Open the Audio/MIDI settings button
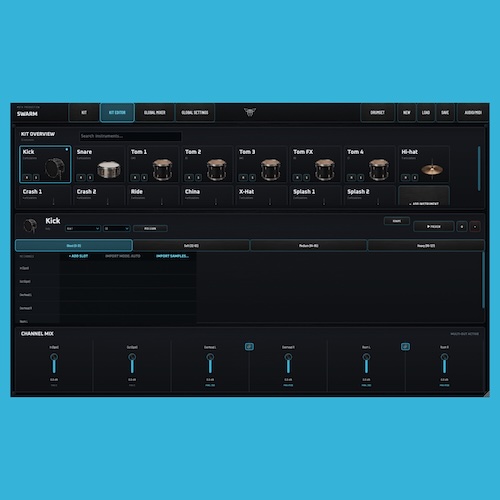The width and height of the screenshot is (500, 500). pyautogui.click(x=473, y=113)
